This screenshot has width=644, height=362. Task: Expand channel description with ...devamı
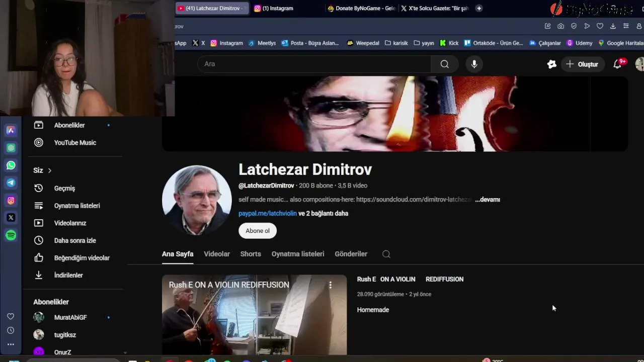pos(488,200)
